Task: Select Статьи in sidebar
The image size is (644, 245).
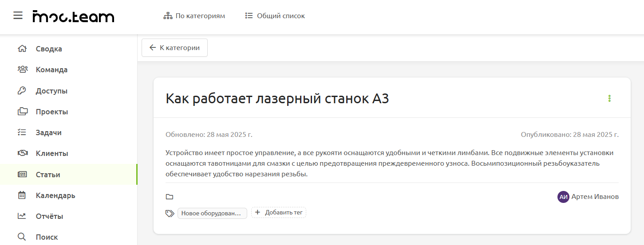Action: point(69,175)
